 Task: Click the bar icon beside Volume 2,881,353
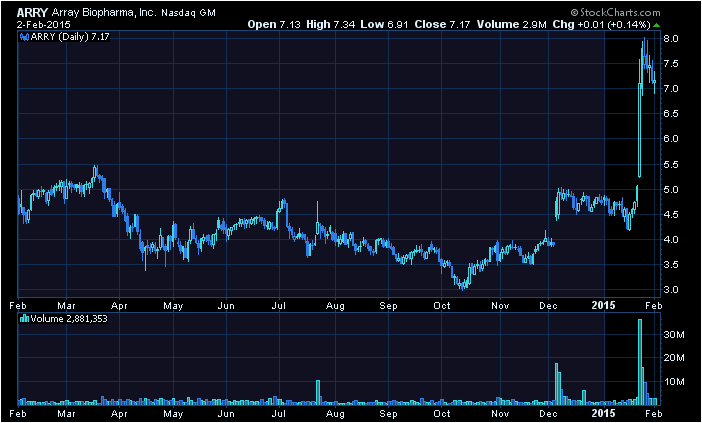[25, 319]
